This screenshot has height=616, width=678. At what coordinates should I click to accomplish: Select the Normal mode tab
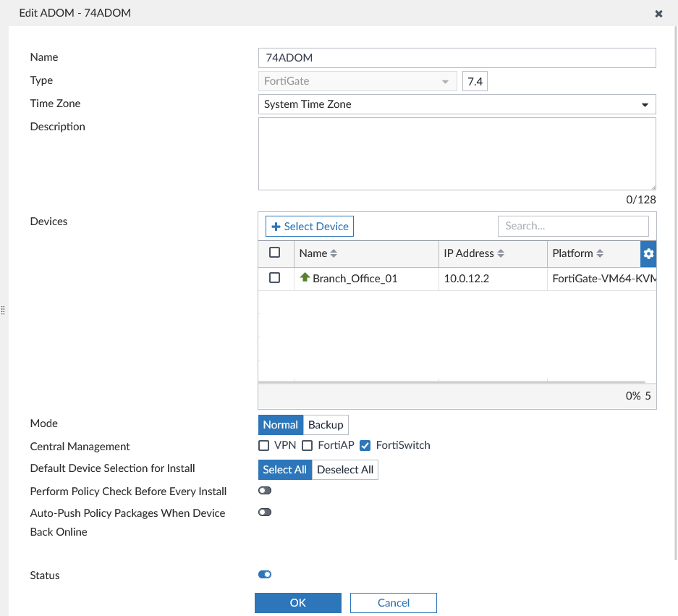(280, 425)
